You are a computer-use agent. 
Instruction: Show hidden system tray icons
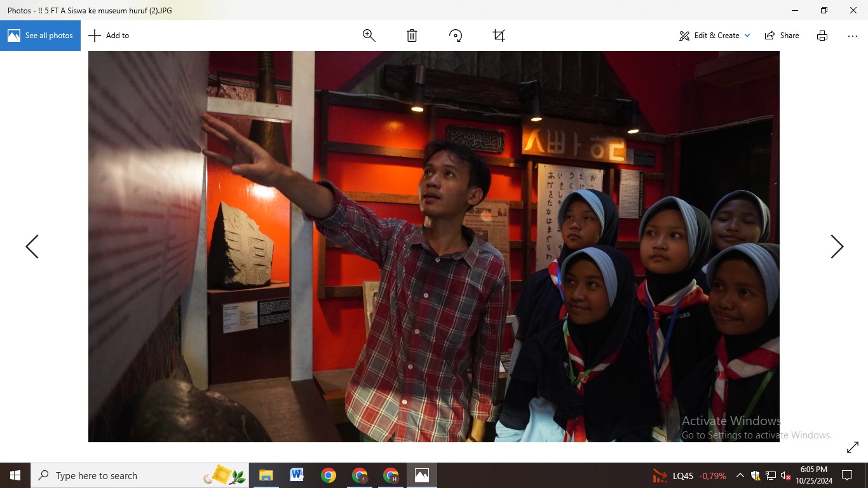(x=740, y=475)
